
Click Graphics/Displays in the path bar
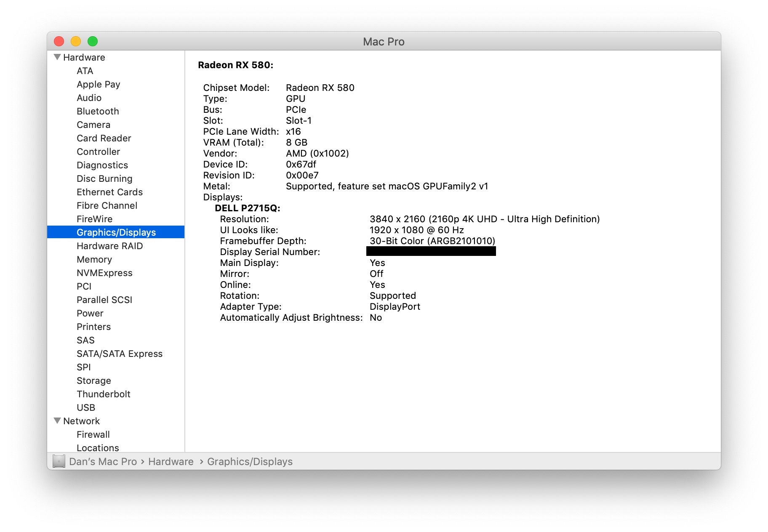pos(250,462)
